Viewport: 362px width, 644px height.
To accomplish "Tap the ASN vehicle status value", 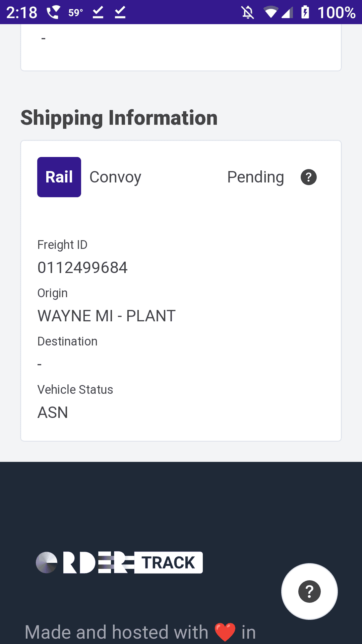I will click(53, 413).
